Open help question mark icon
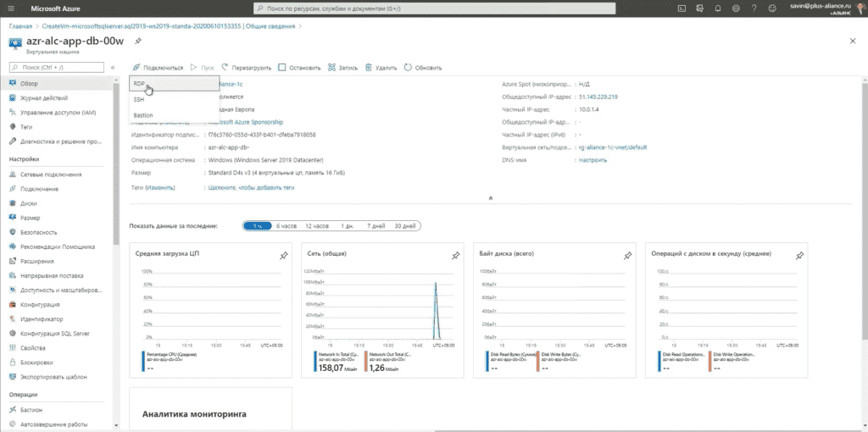The height and width of the screenshot is (432, 868). (754, 8)
